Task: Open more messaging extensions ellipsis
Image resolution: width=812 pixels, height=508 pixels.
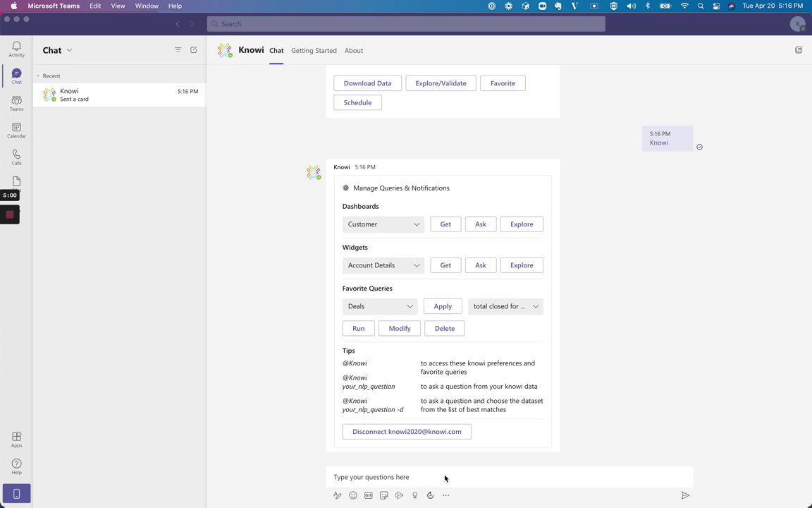Action: click(x=446, y=495)
